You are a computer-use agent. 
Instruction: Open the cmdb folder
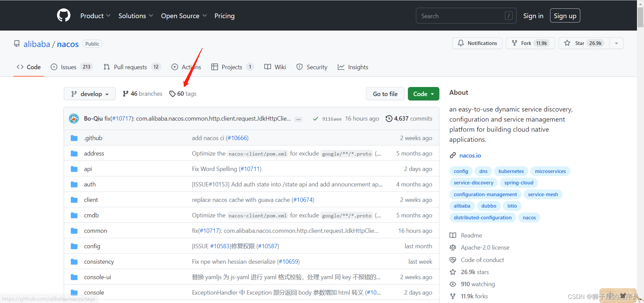point(91,215)
